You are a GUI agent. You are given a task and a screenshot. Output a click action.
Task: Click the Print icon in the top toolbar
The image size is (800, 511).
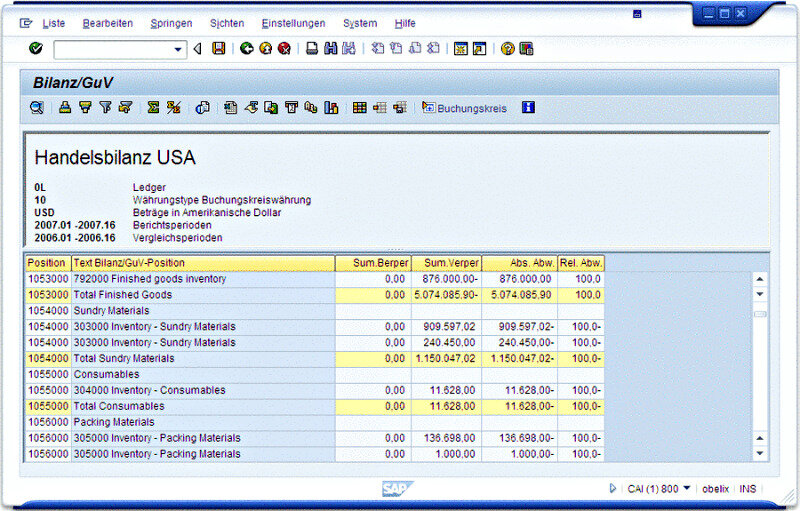(x=312, y=48)
